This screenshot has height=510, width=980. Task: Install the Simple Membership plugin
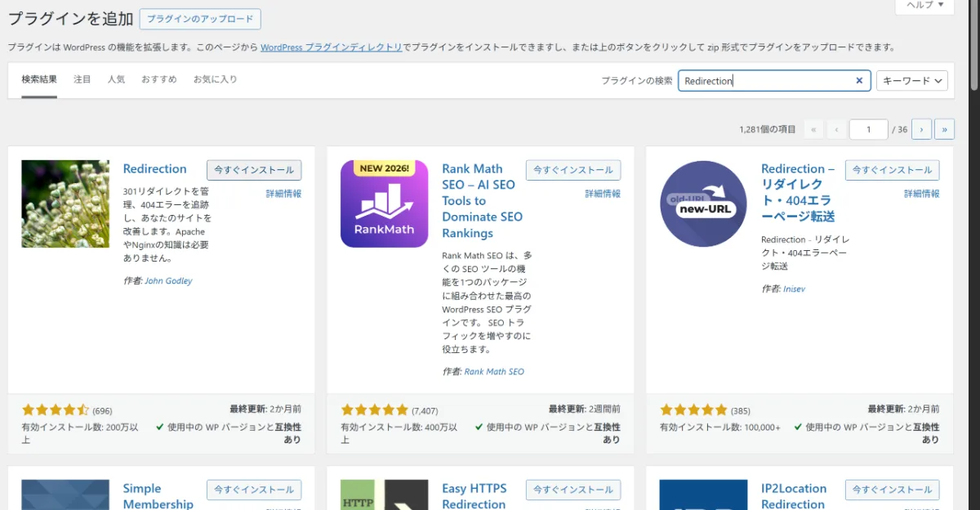click(x=254, y=490)
